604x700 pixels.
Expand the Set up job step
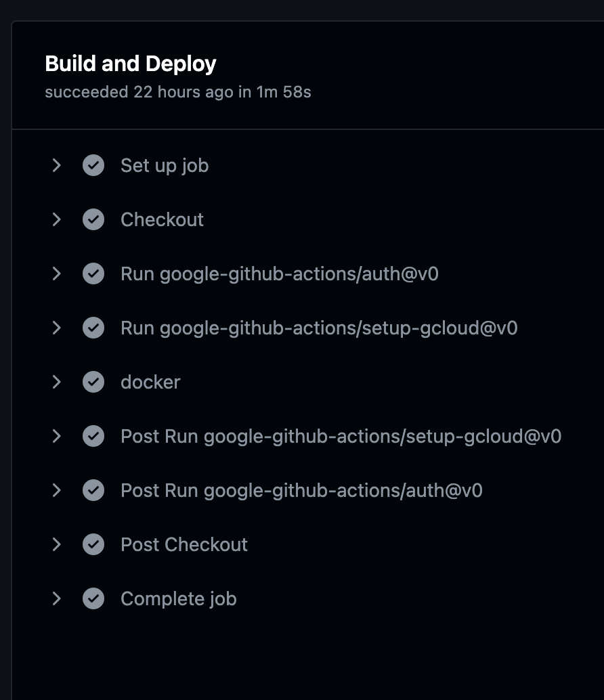click(x=57, y=165)
